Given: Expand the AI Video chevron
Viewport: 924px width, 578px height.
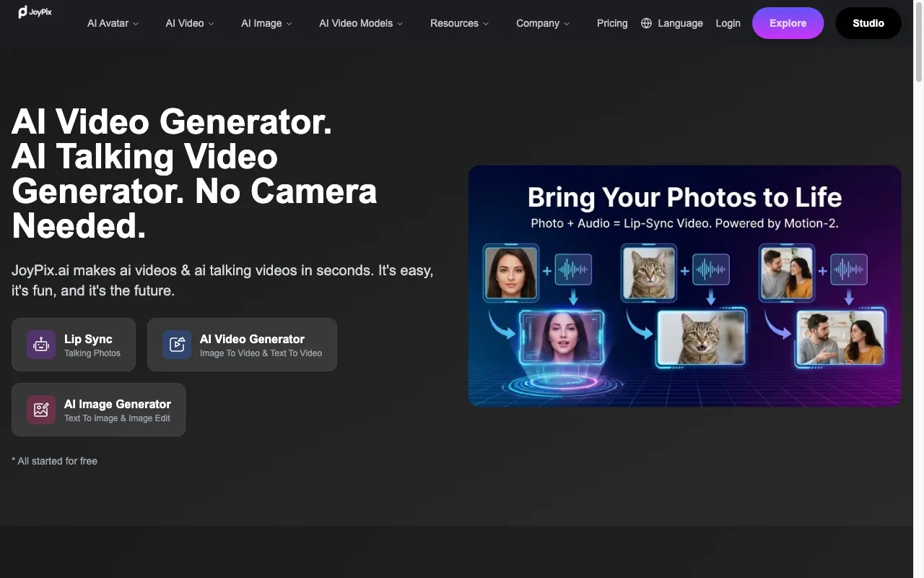Looking at the screenshot, I should [211, 24].
